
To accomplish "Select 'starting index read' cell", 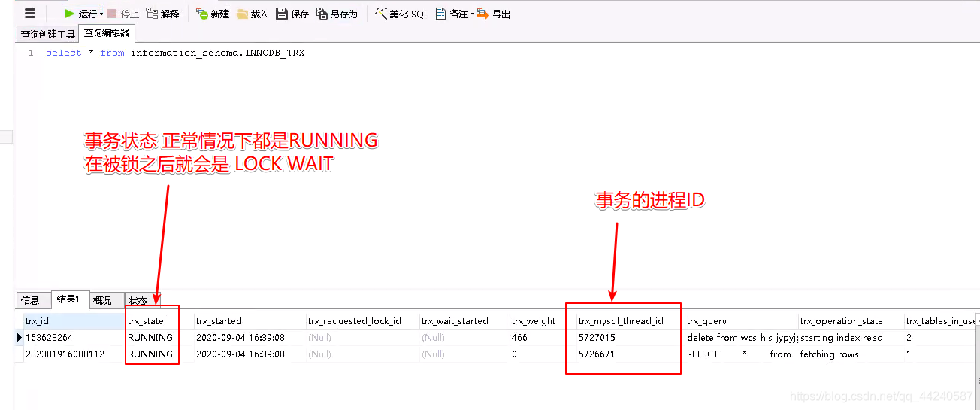I will click(850, 338).
